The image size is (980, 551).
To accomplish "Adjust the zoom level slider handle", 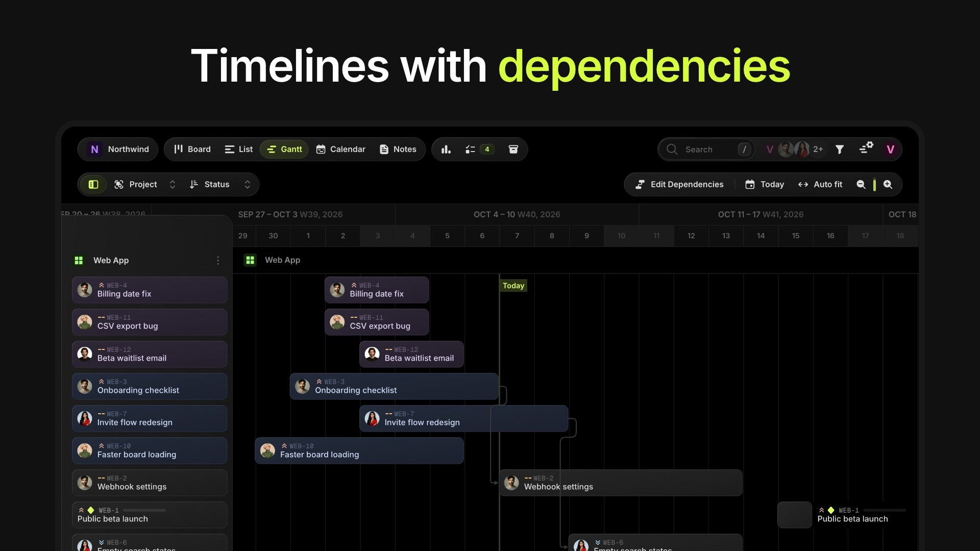I will [874, 185].
